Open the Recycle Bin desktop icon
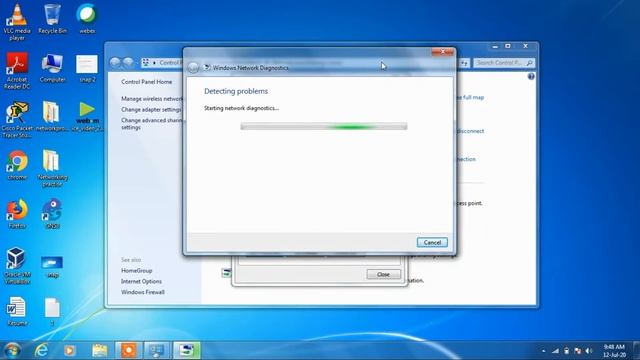Image resolution: width=640 pixels, height=360 pixels. tap(52, 18)
